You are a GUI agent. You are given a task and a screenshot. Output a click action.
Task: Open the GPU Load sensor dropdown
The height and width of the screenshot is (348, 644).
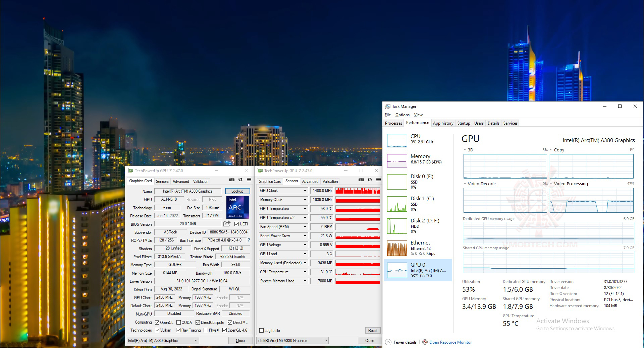point(305,254)
